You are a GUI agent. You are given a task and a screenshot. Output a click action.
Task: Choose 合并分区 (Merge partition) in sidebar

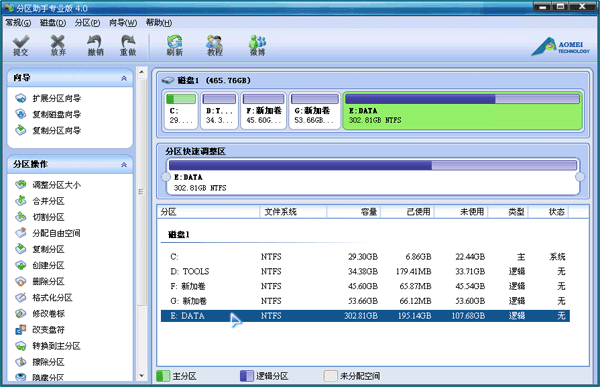(40, 201)
